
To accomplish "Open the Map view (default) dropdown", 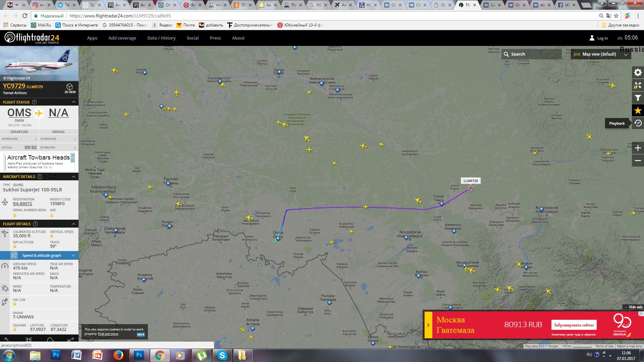I will (x=601, y=54).
